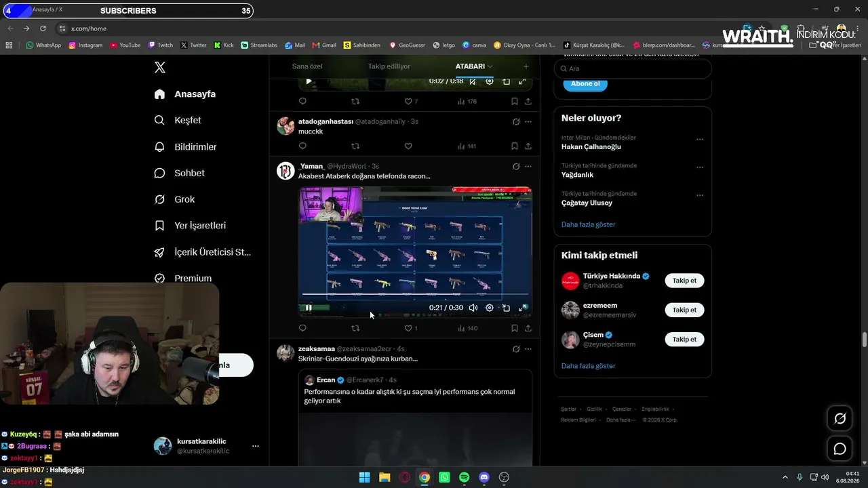The width and height of the screenshot is (868, 488).
Task: Reload the page in Chrome
Action: [43, 28]
